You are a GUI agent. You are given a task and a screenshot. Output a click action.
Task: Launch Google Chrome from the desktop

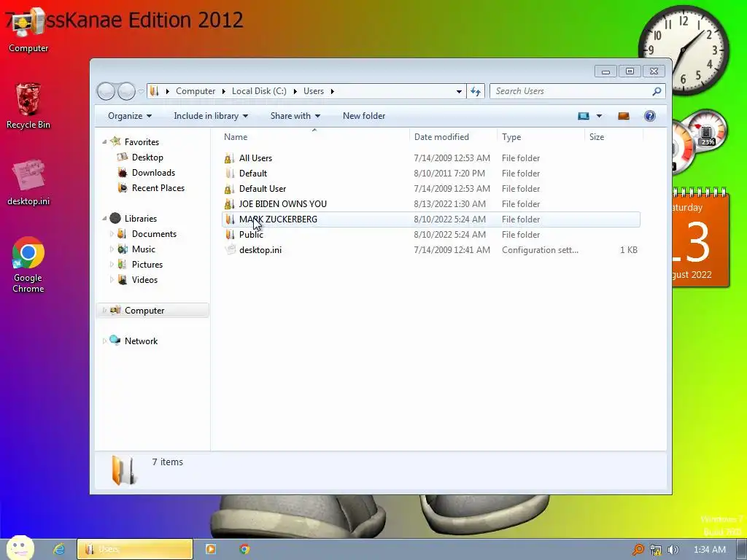(x=28, y=264)
